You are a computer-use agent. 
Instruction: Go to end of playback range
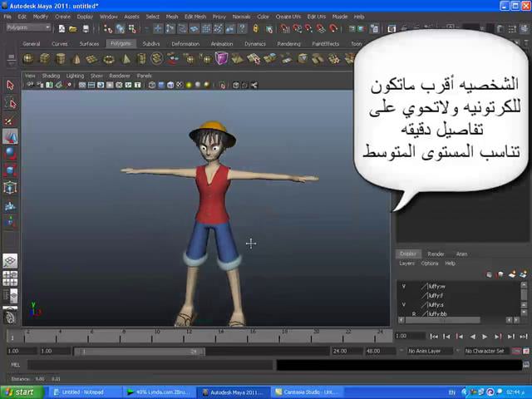(523, 336)
